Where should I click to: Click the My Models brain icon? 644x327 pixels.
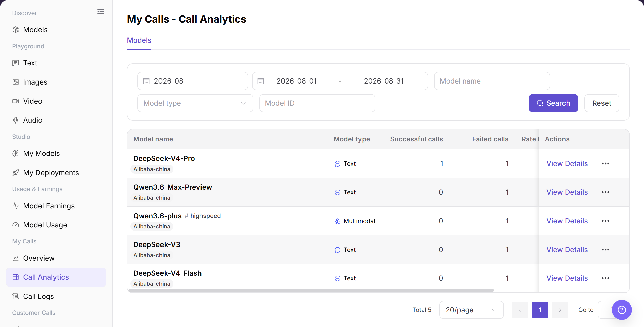pos(16,153)
